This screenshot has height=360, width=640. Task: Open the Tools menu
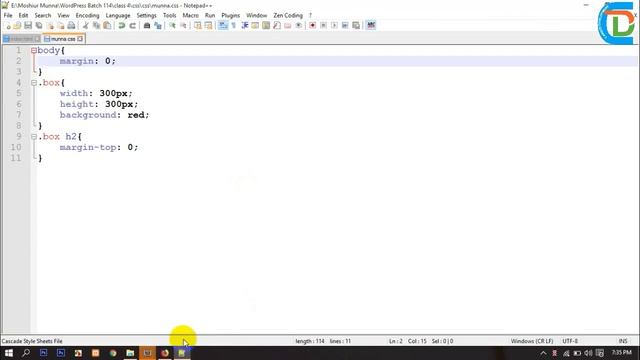click(x=169, y=16)
